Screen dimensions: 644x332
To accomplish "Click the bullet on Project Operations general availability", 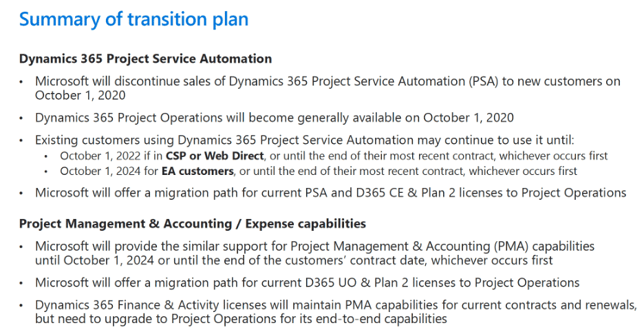I will coord(274,118).
